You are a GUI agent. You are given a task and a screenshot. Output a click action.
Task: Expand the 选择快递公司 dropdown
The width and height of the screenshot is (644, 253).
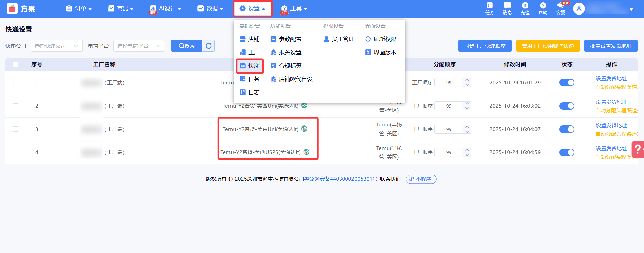pyautogui.click(x=56, y=46)
